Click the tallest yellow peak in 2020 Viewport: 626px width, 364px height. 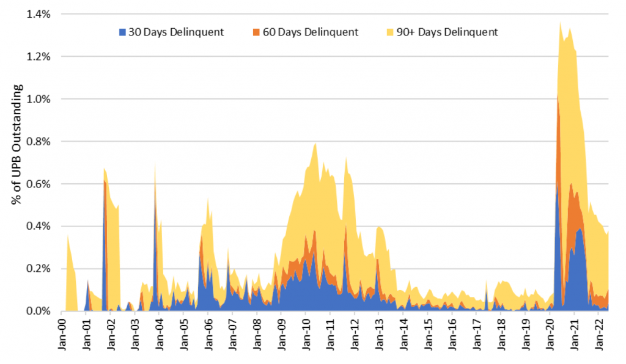click(561, 24)
